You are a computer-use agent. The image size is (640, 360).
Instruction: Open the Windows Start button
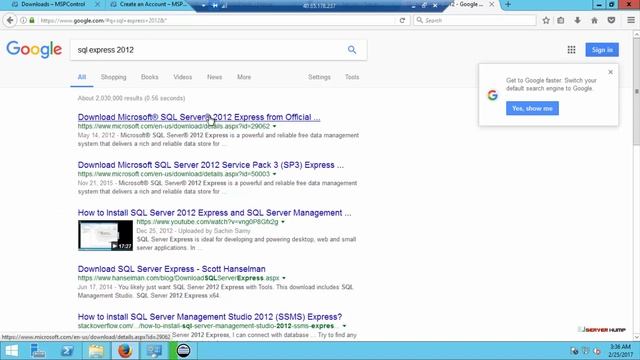point(11,351)
